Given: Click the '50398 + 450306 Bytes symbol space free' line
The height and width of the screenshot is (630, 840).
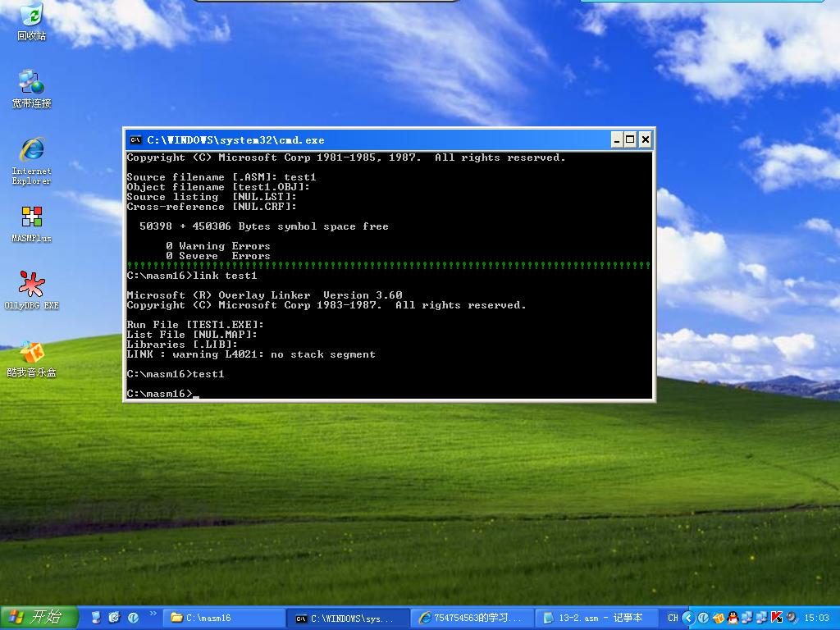Looking at the screenshot, I should pyautogui.click(x=263, y=226).
